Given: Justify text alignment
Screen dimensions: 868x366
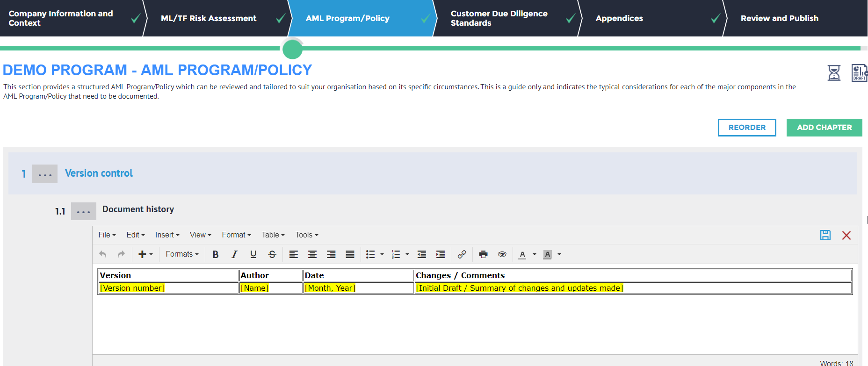Looking at the screenshot, I should click(x=350, y=254).
